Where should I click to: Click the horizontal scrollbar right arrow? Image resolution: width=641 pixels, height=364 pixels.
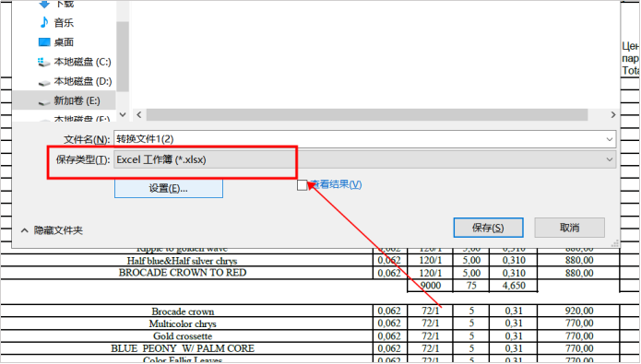point(612,115)
